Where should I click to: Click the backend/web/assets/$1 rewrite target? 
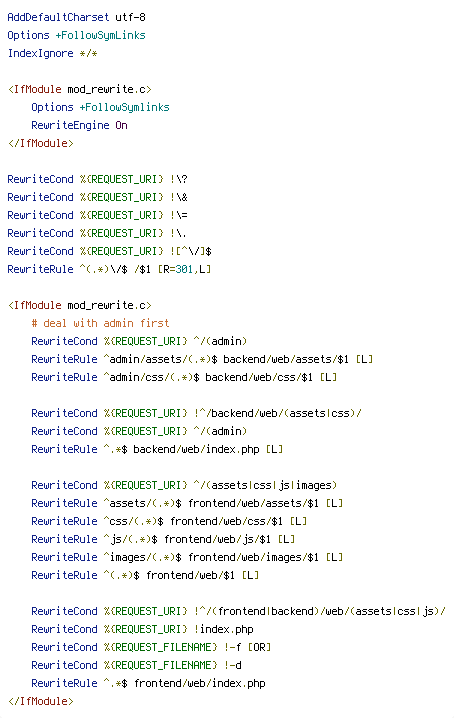click(286, 359)
